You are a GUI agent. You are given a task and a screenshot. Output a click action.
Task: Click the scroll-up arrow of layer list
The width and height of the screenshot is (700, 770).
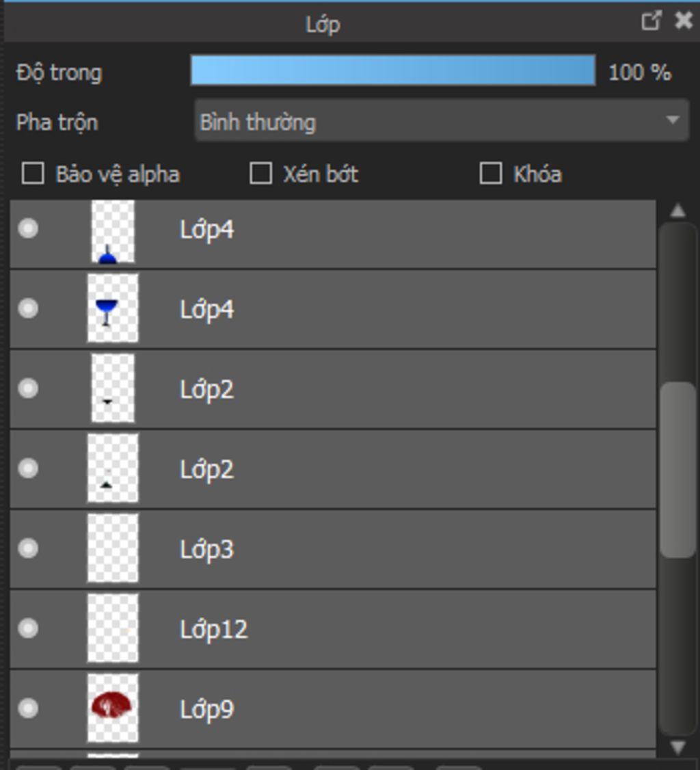(x=677, y=211)
